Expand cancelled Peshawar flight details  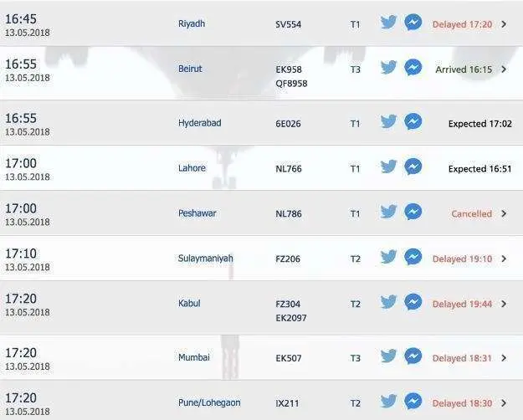tap(504, 213)
